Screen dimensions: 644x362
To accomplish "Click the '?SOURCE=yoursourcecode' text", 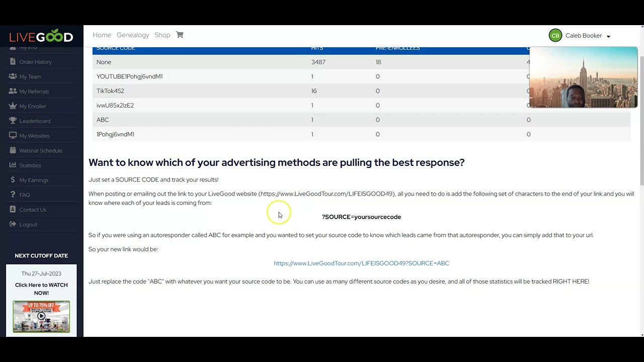I will pos(361,217).
